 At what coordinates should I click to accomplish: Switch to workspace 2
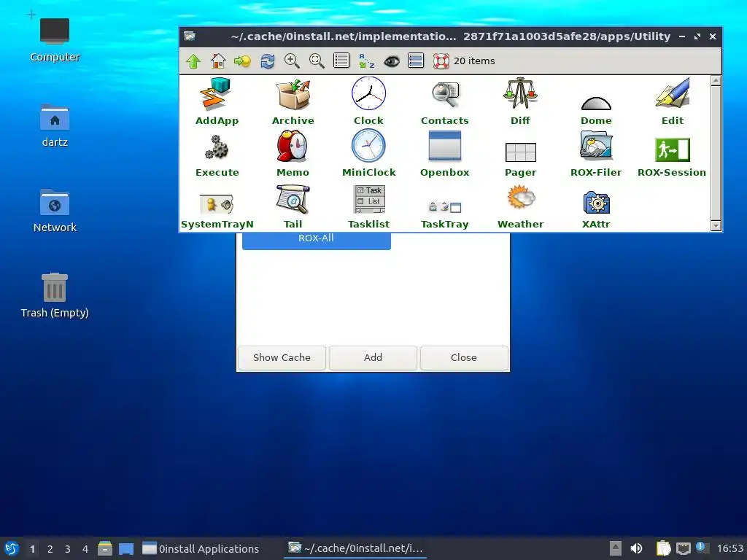pos(50,549)
